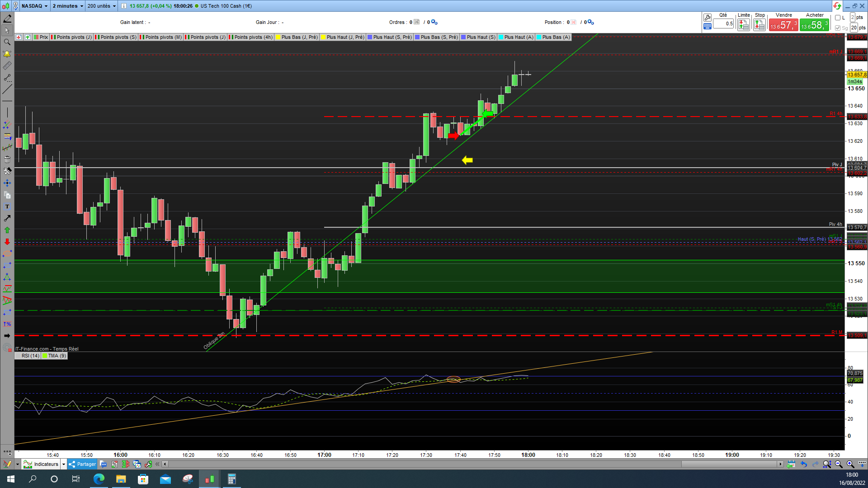The width and height of the screenshot is (868, 488).
Task: Open trading settings wrench icon
Action: [x=708, y=17]
